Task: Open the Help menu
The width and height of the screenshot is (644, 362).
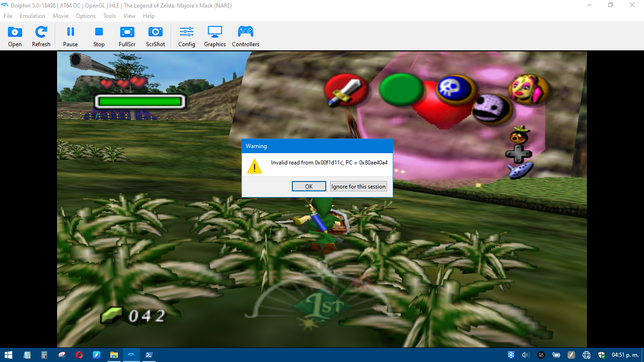Action: [x=149, y=16]
